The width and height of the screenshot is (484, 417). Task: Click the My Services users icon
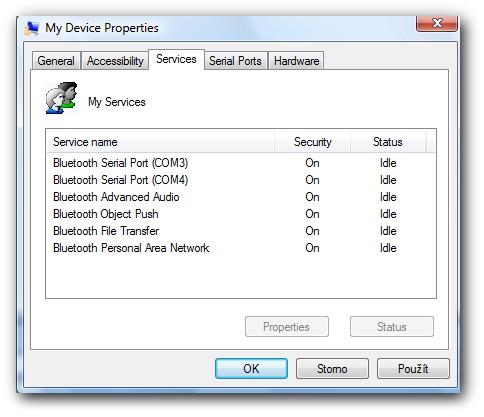point(61,98)
